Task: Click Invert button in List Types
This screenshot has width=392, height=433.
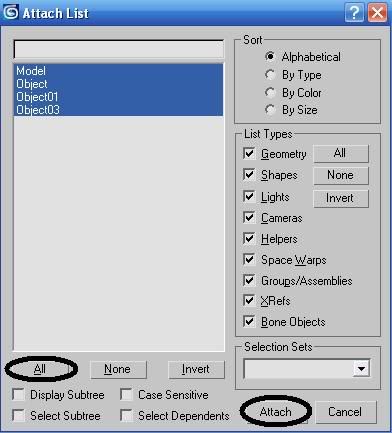Action: [340, 198]
